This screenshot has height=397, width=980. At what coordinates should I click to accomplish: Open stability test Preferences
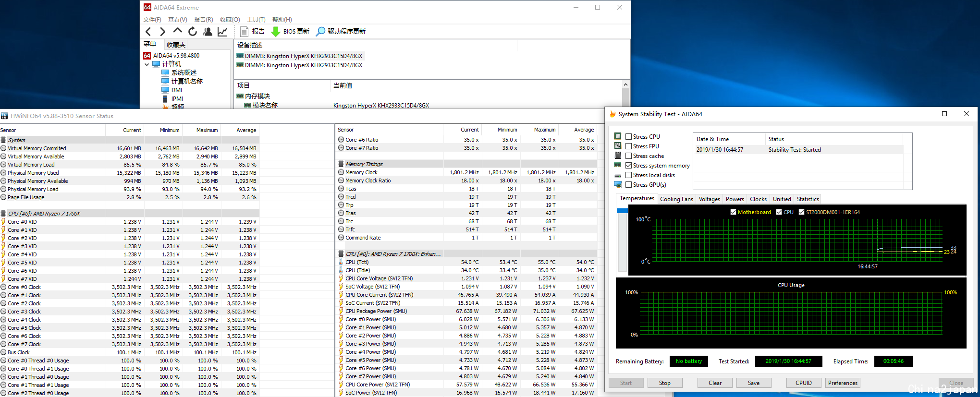click(x=843, y=383)
